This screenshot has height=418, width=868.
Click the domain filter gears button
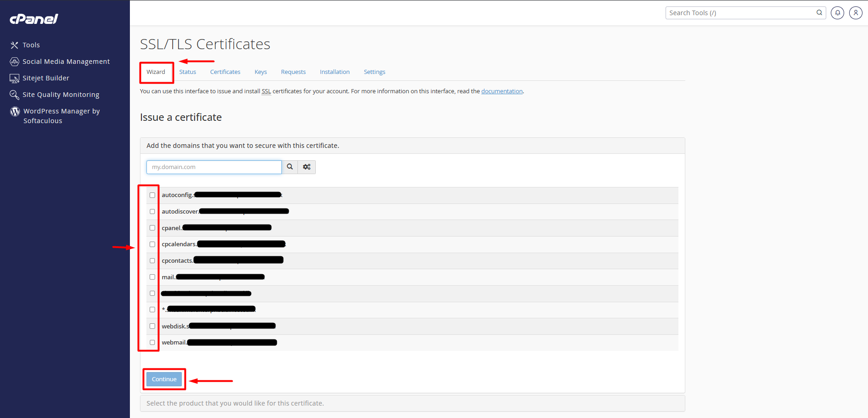[307, 167]
